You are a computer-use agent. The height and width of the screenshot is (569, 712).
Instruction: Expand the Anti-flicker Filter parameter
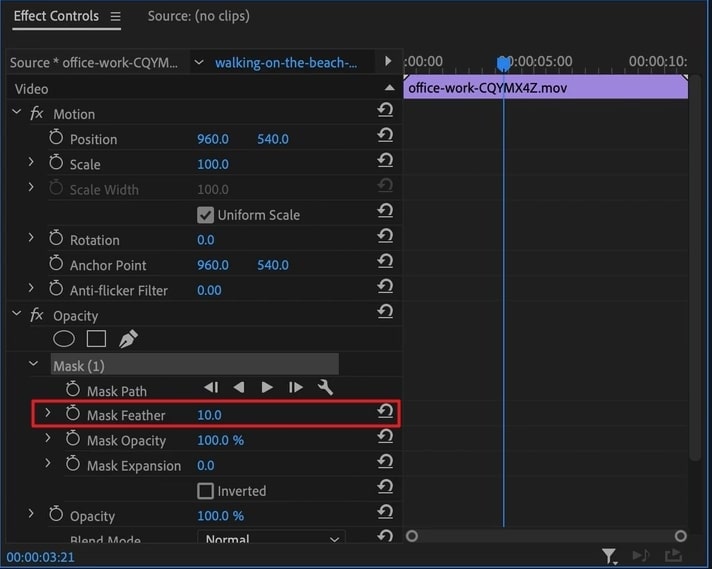31,287
